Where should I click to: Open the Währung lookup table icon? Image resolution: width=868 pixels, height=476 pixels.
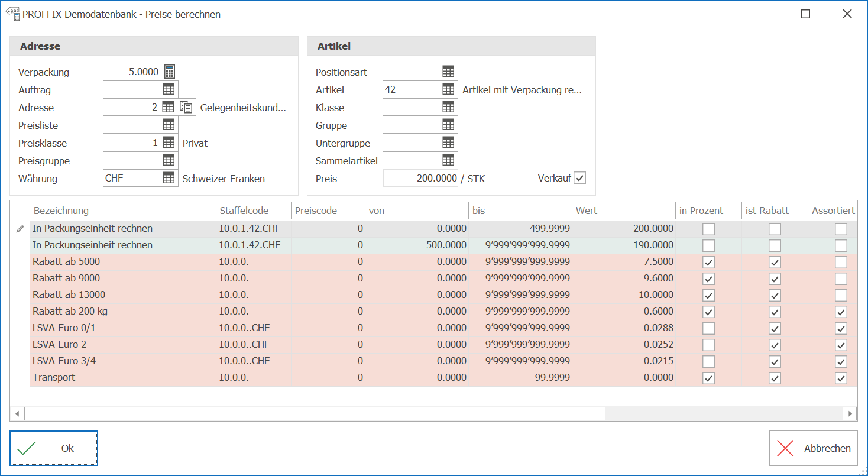click(x=169, y=179)
